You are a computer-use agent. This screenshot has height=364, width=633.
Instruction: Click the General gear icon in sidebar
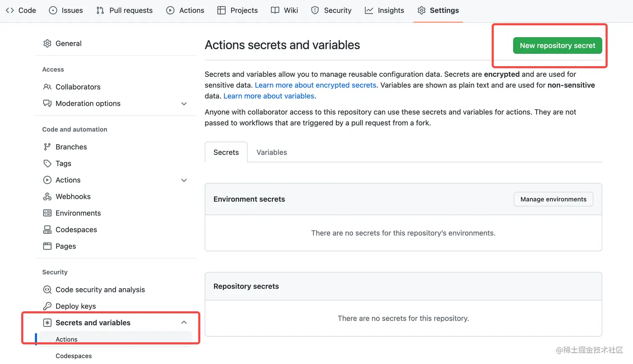[47, 44]
